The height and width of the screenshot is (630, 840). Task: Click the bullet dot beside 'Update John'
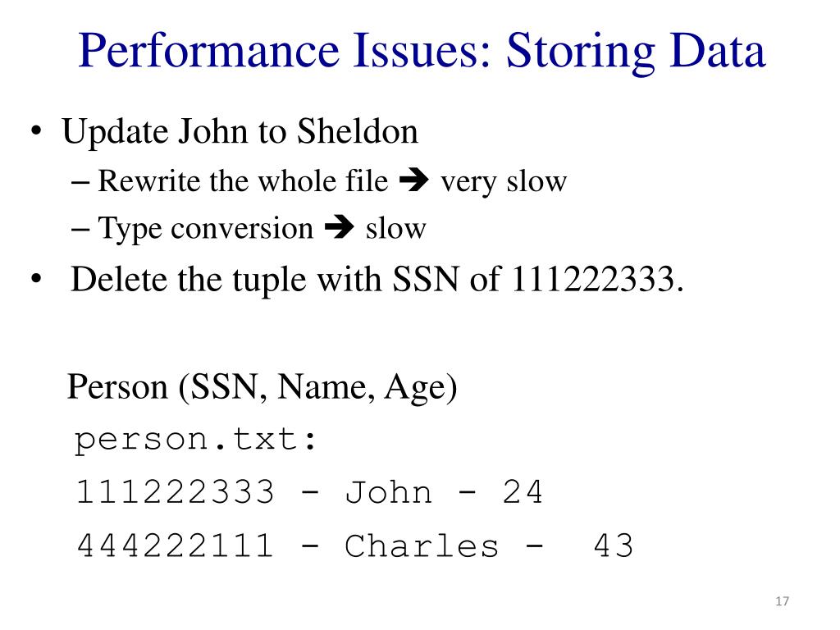click(36, 131)
